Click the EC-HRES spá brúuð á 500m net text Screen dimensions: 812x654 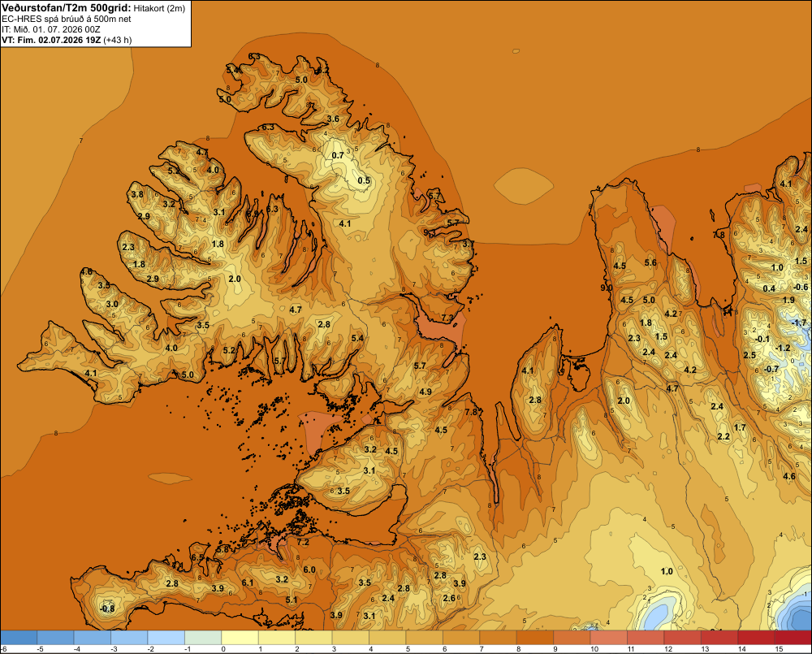pyautogui.click(x=67, y=19)
